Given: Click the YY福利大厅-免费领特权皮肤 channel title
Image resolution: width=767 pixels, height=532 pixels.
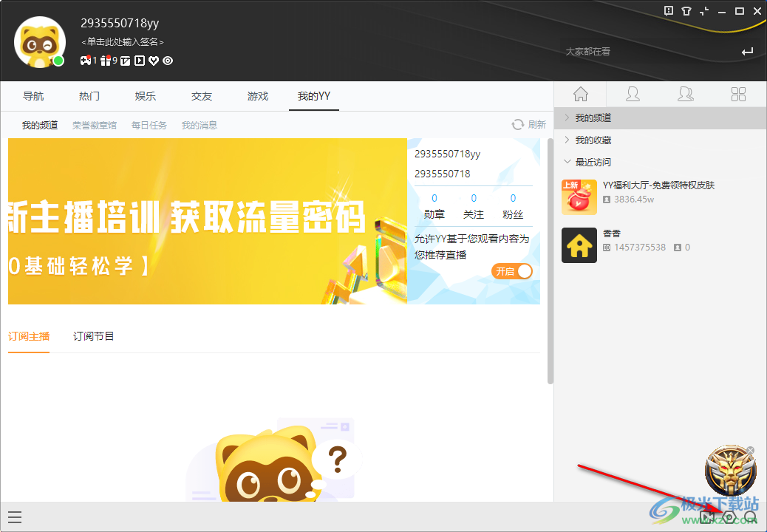Looking at the screenshot, I should click(659, 185).
